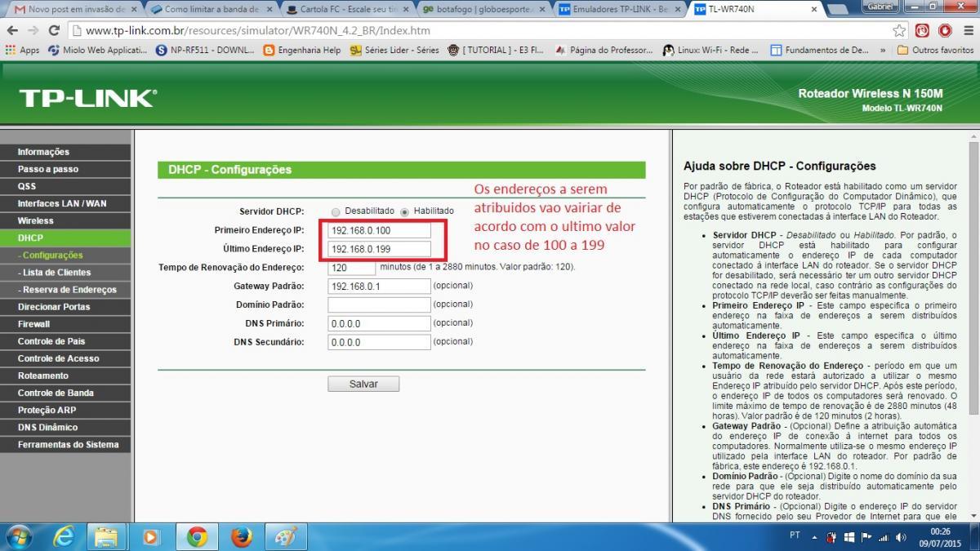Select Desabilitado radio for Servidor DHCP
This screenshot has height=551, width=980.
[x=336, y=211]
